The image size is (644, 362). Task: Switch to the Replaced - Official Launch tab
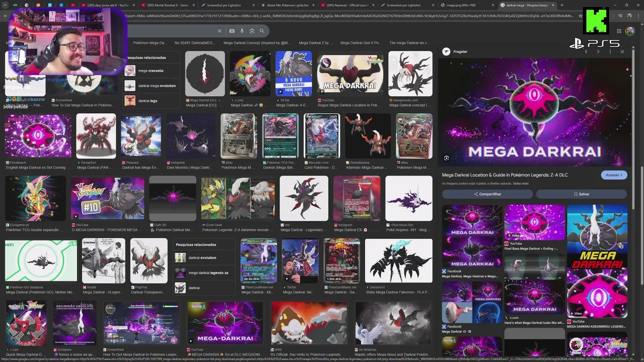[348, 5]
